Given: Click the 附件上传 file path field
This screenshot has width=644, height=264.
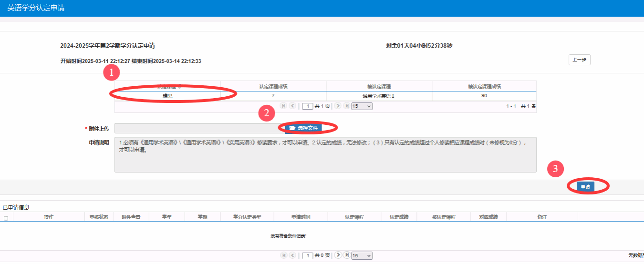Looking at the screenshot, I should point(197,128).
